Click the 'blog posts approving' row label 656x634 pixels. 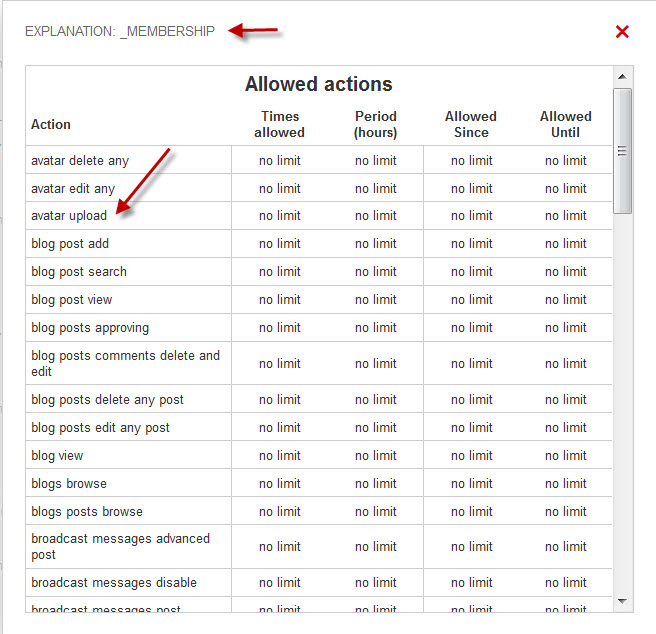(x=90, y=327)
